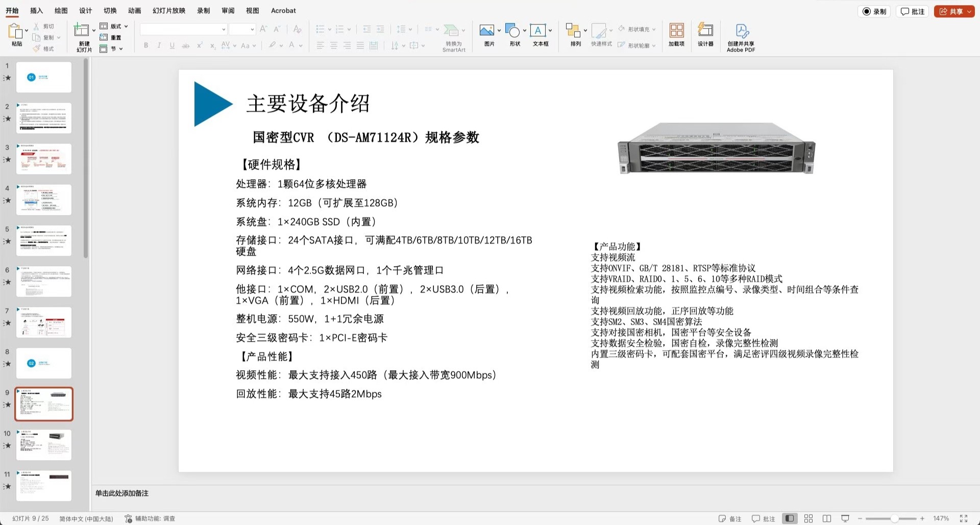Image resolution: width=980 pixels, height=525 pixels.
Task: Open the Insert (插入) ribbon tab
Action: click(x=36, y=10)
